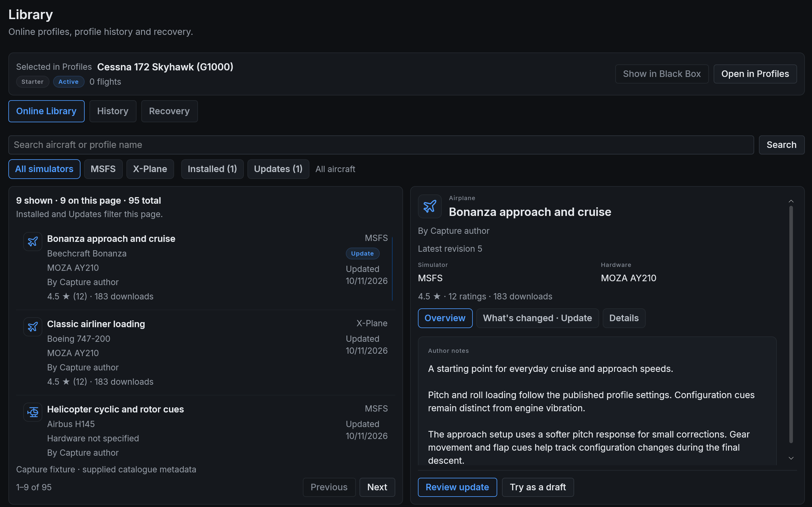Click the Active badge
This screenshot has height=507, width=812.
coord(68,81)
